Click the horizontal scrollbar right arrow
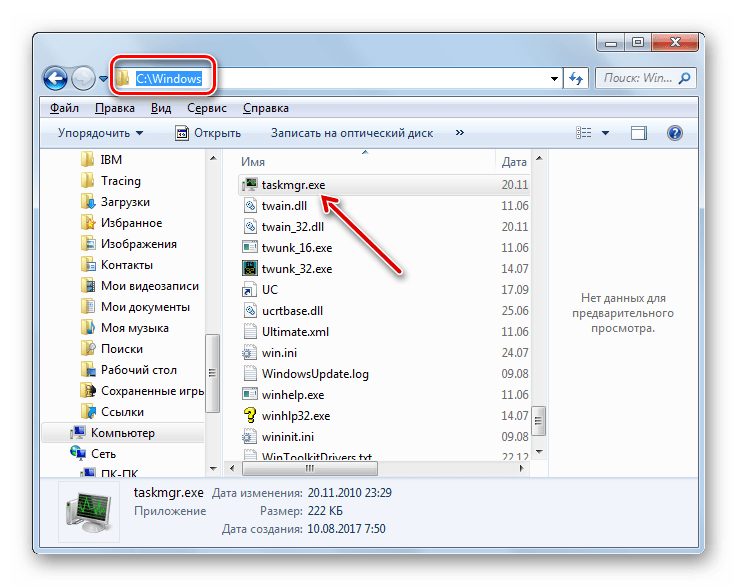 [521, 468]
